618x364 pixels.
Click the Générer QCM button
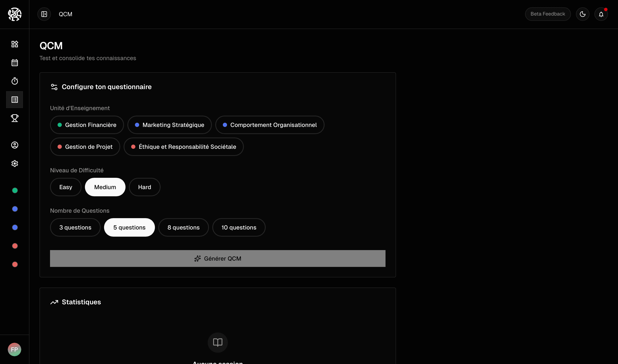pos(218,258)
